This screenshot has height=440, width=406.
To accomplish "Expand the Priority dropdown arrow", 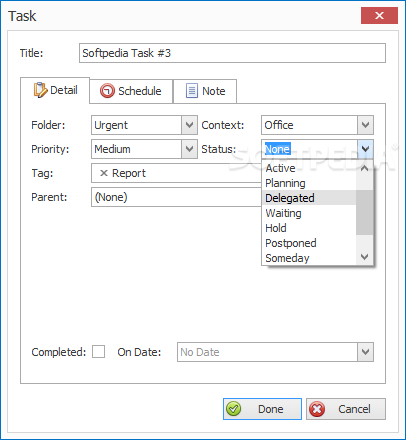I will (189, 149).
